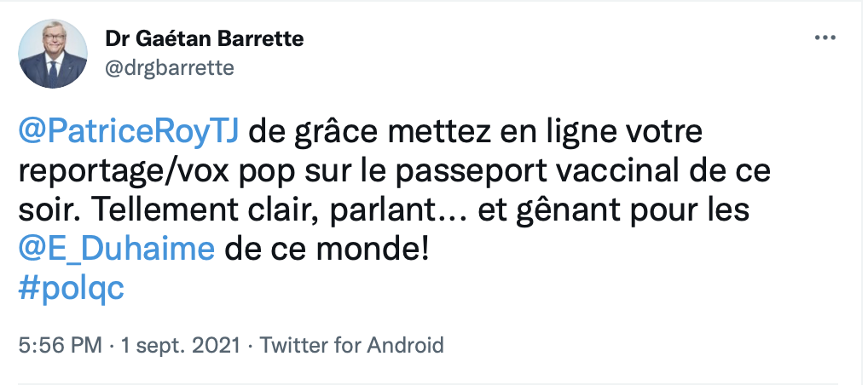Open the #polqc hashtag
868x385 pixels.
tap(70, 288)
